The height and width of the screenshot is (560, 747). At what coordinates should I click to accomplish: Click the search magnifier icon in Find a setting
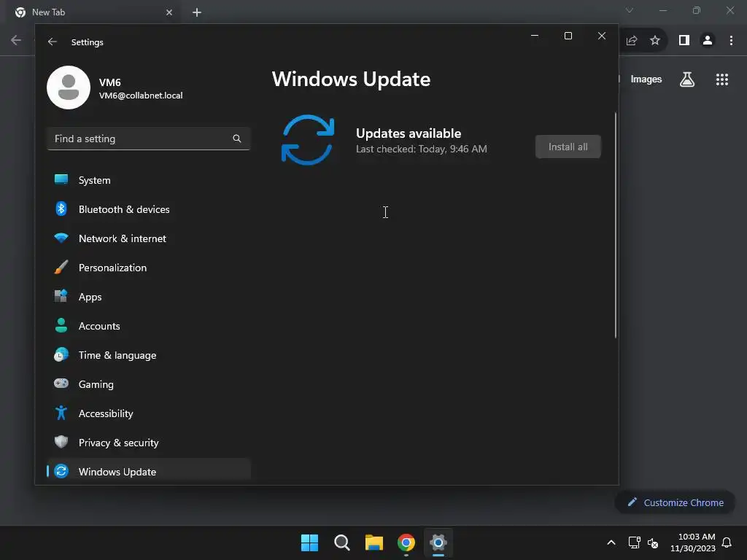[x=237, y=139]
